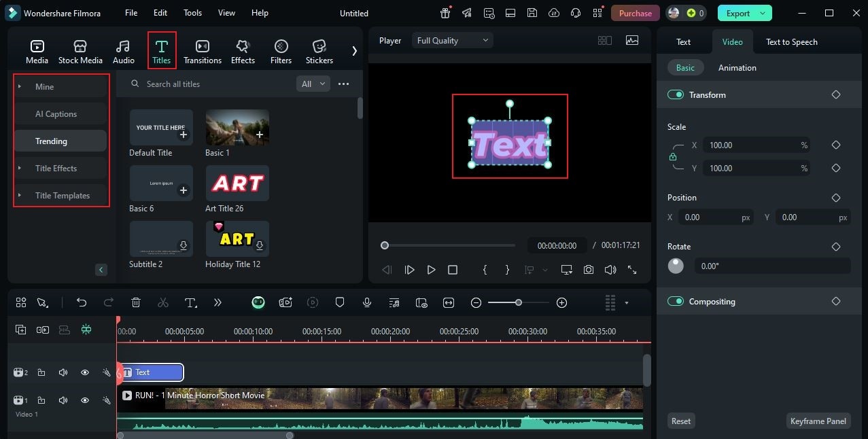Image resolution: width=868 pixels, height=439 pixels.
Task: Click the player snapshot view icon
Action: (632, 40)
